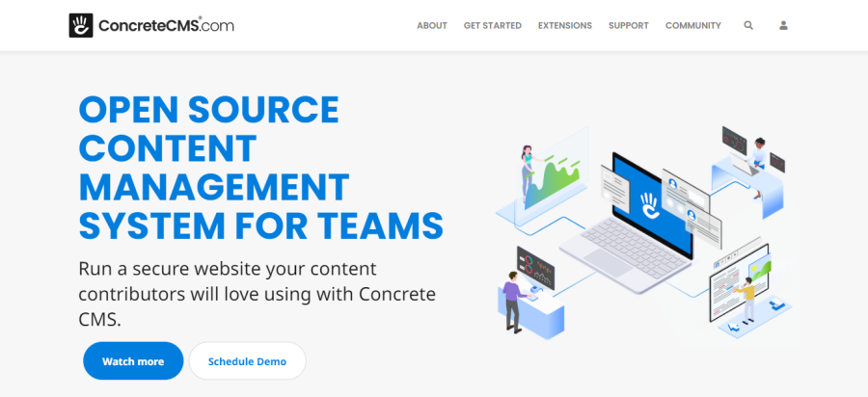
Task: Click the "Run a secure website" paragraph
Action: pyautogui.click(x=257, y=294)
